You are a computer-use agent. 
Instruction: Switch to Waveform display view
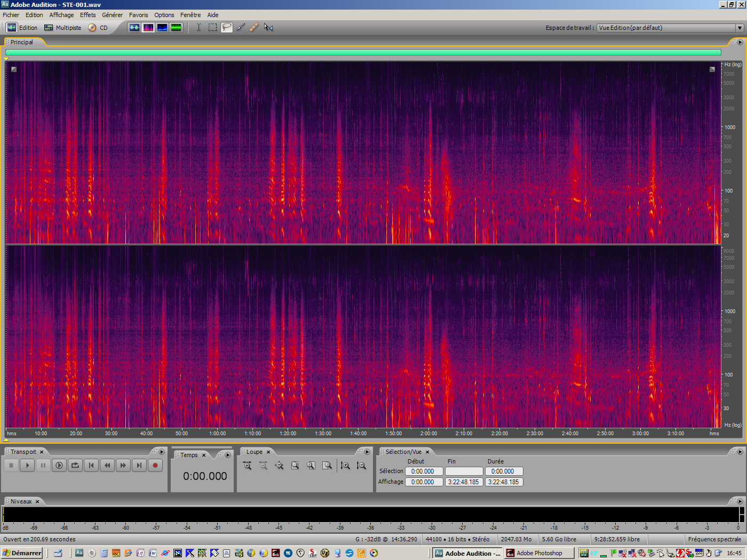pos(134,27)
